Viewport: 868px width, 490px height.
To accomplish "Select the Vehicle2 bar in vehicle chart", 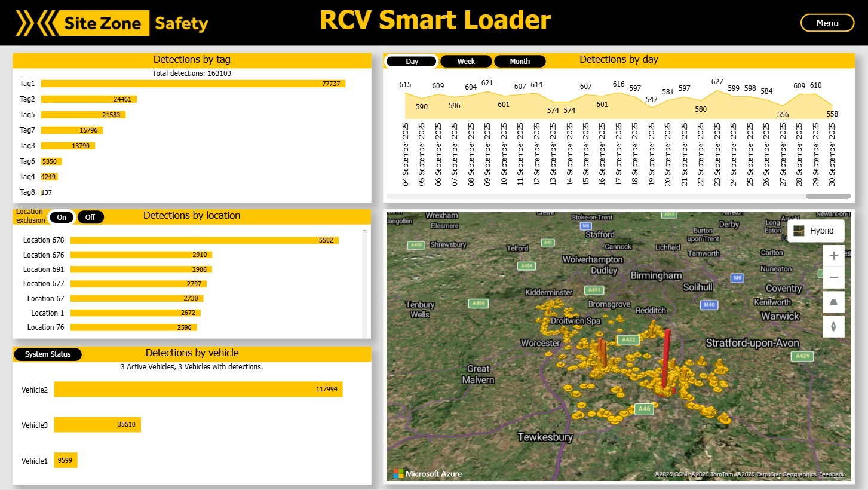I will [198, 390].
